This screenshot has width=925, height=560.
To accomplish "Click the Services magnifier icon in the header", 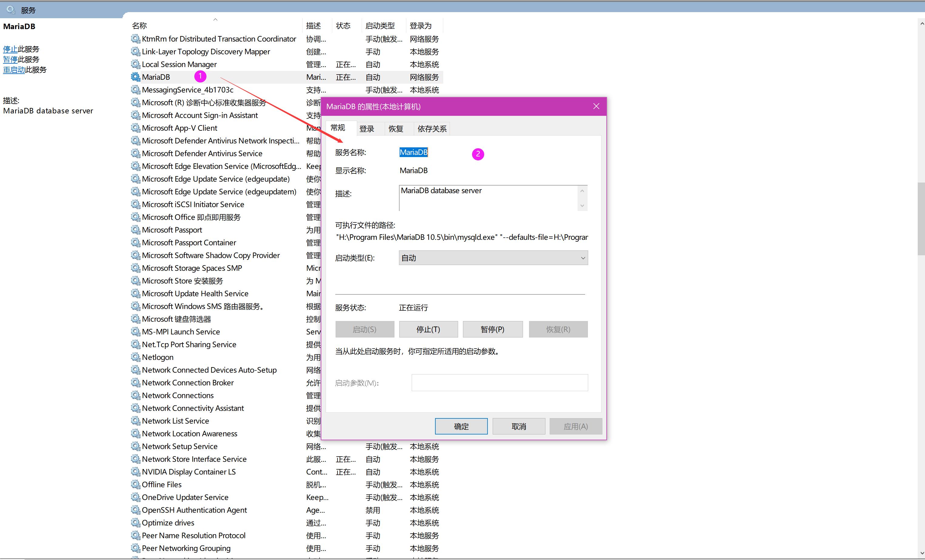I will (11, 10).
